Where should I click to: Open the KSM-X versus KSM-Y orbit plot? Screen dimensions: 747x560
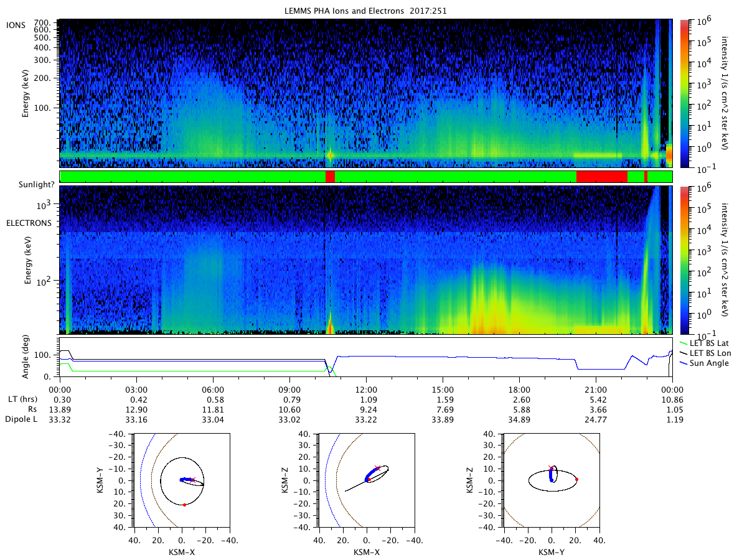tap(181, 480)
